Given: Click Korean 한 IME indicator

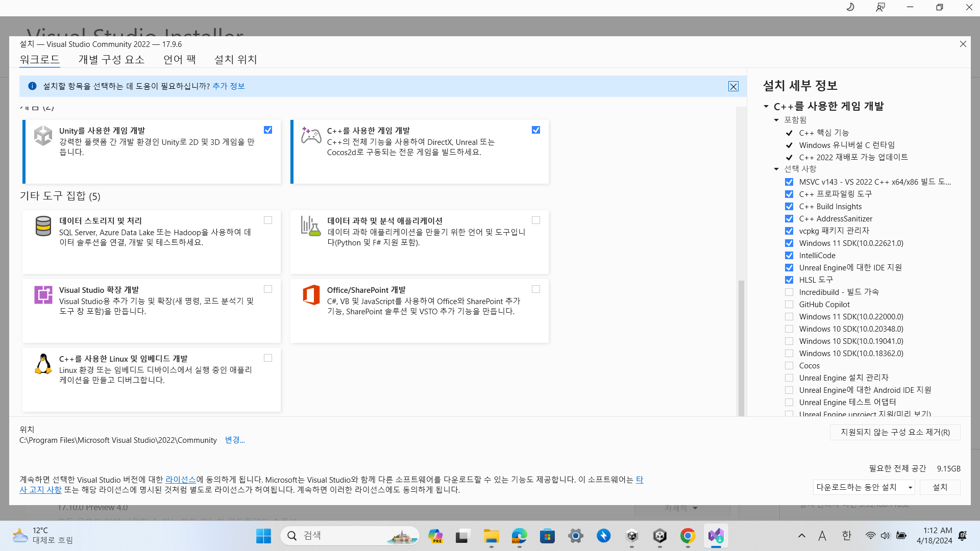Looking at the screenshot, I should coord(846,536).
